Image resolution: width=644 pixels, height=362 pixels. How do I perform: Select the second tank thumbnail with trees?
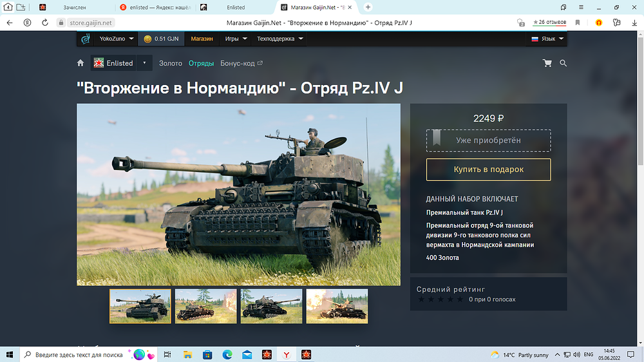pos(206,306)
